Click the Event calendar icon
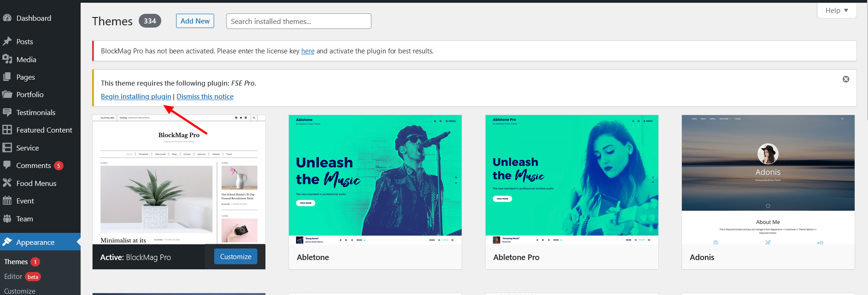This screenshot has width=868, height=295. [7, 201]
